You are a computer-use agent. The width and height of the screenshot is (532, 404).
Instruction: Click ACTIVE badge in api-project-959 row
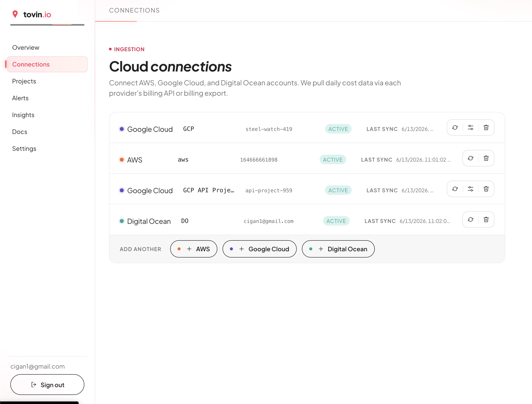pos(338,191)
